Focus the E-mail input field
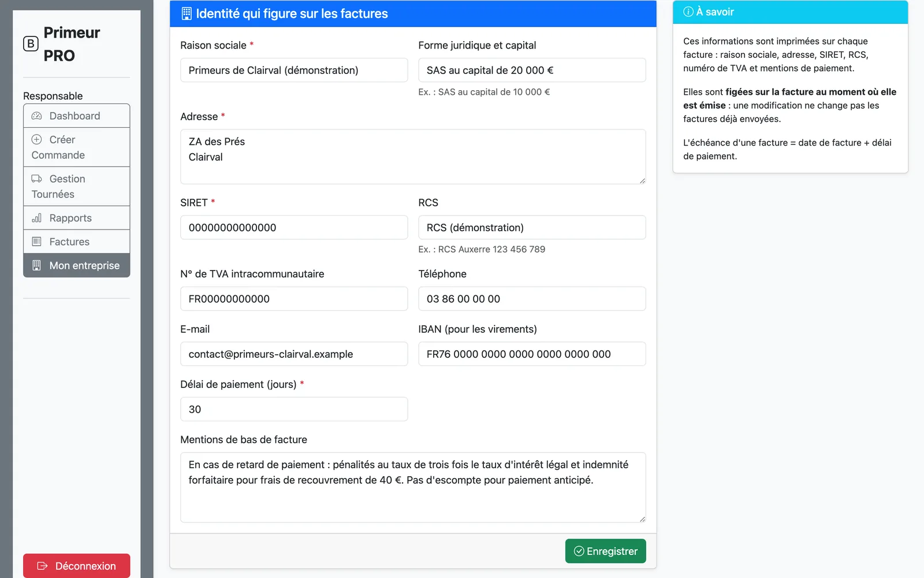 tap(294, 354)
